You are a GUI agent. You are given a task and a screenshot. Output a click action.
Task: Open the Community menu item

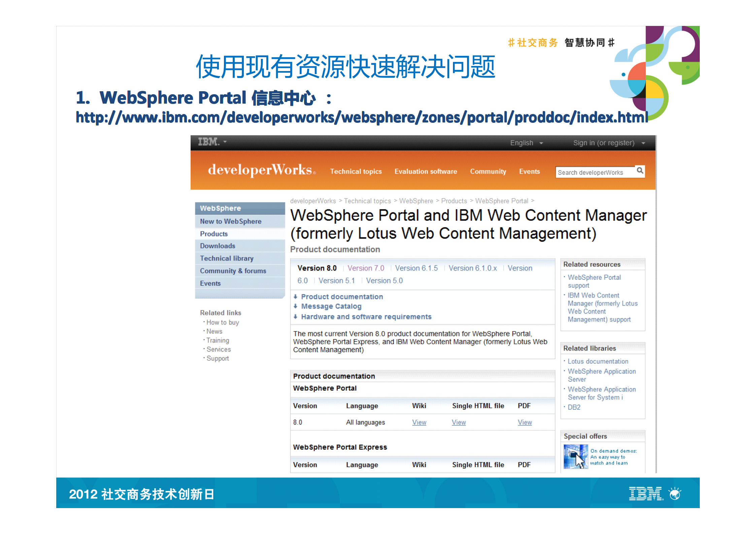click(488, 171)
